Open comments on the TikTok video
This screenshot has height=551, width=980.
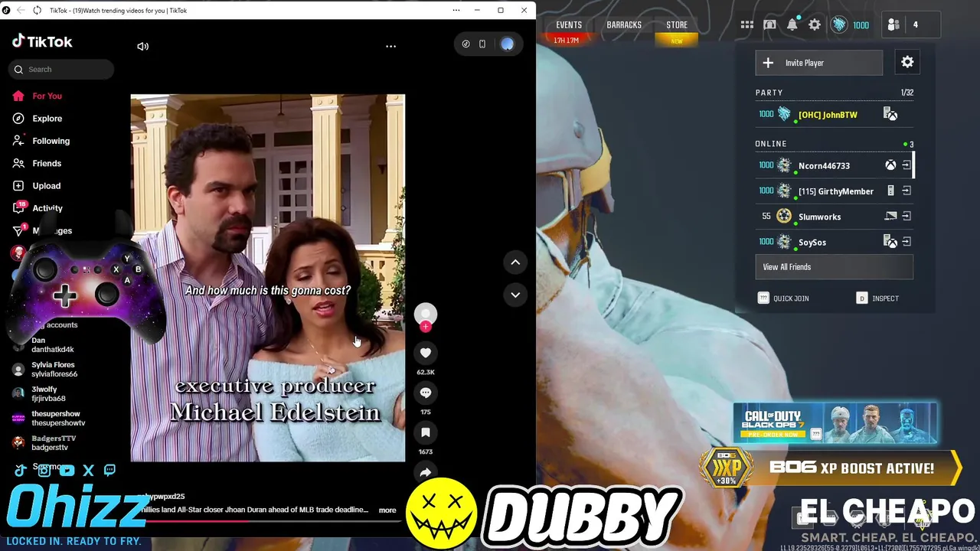(x=426, y=393)
